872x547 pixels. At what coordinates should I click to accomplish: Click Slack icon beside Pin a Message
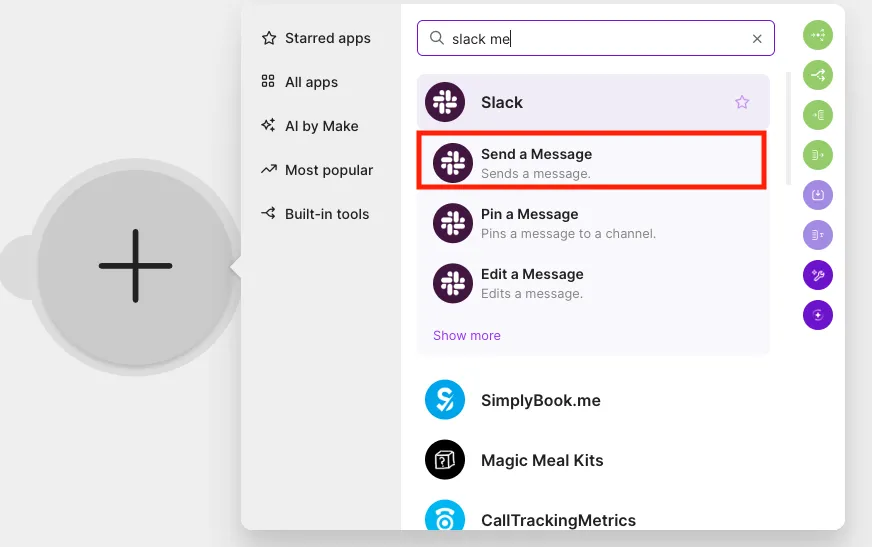[x=453, y=223]
